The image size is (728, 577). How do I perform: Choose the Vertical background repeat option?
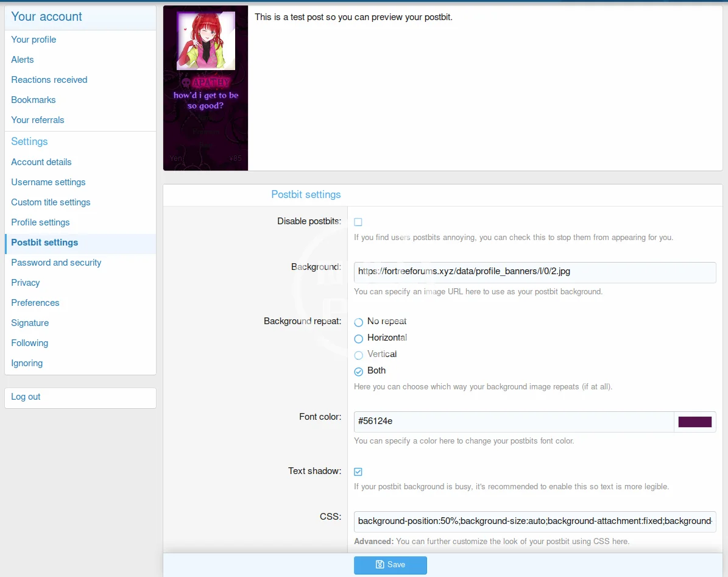(359, 355)
